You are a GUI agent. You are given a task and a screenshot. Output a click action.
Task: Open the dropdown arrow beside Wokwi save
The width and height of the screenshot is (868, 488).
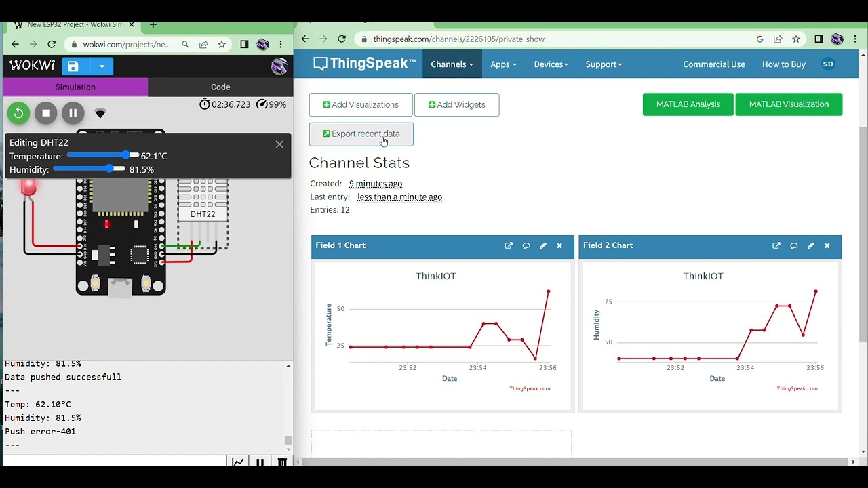point(102,66)
